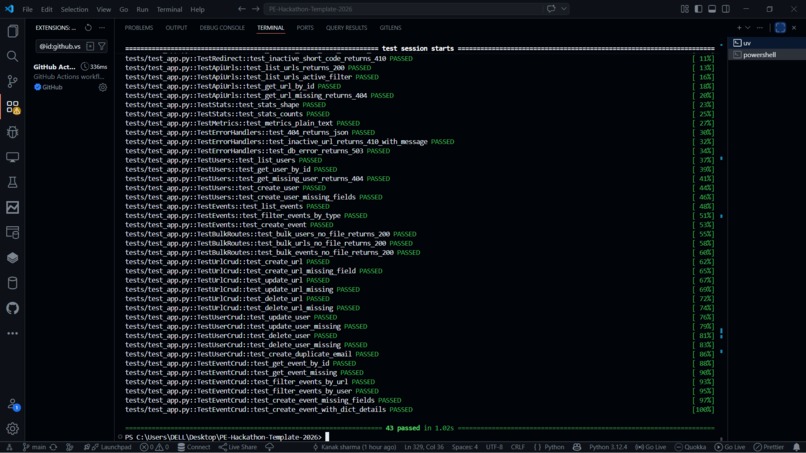The width and height of the screenshot is (806, 453).
Task: Go forward with the navigation arrow
Action: (255, 9)
